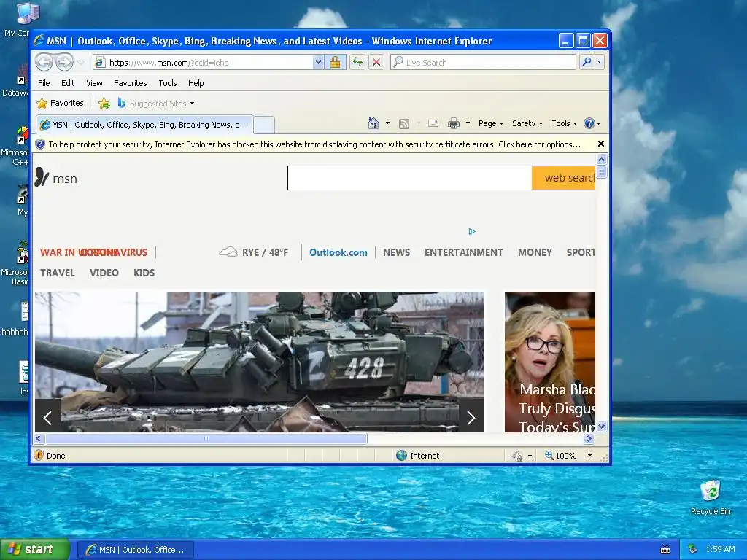This screenshot has height=560, width=747.
Task: Click Add to Favorites Bar star icon
Action: click(x=104, y=103)
